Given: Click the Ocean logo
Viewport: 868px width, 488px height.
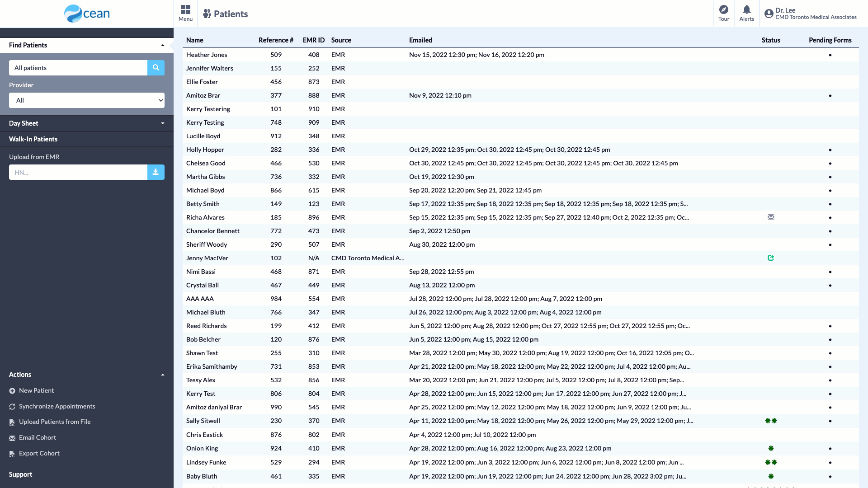Looking at the screenshot, I should 87,14.
